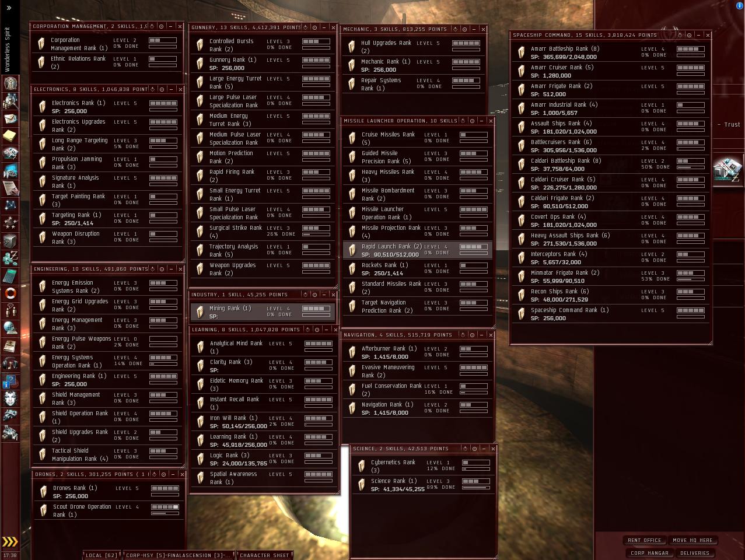Open the grey cube icon in sidebar

10,241
